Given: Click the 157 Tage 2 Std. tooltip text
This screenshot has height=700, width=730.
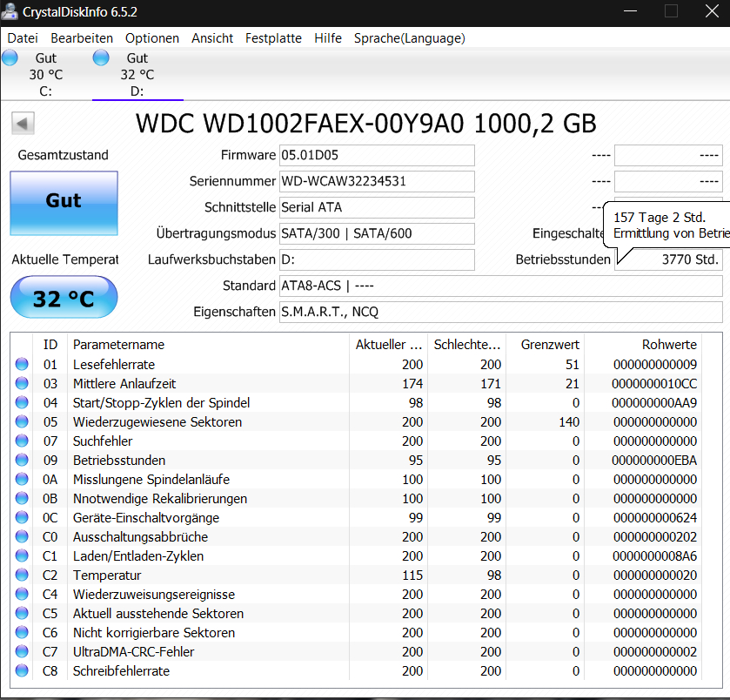Looking at the screenshot, I should [x=660, y=218].
